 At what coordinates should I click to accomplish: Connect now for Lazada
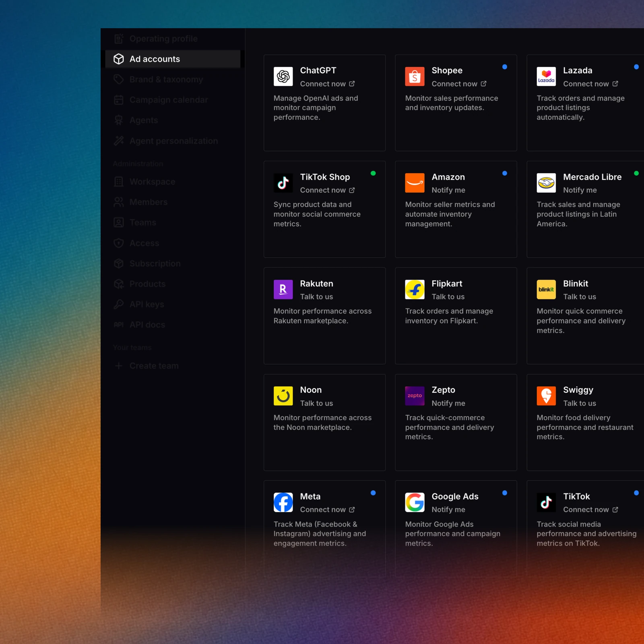tap(591, 84)
